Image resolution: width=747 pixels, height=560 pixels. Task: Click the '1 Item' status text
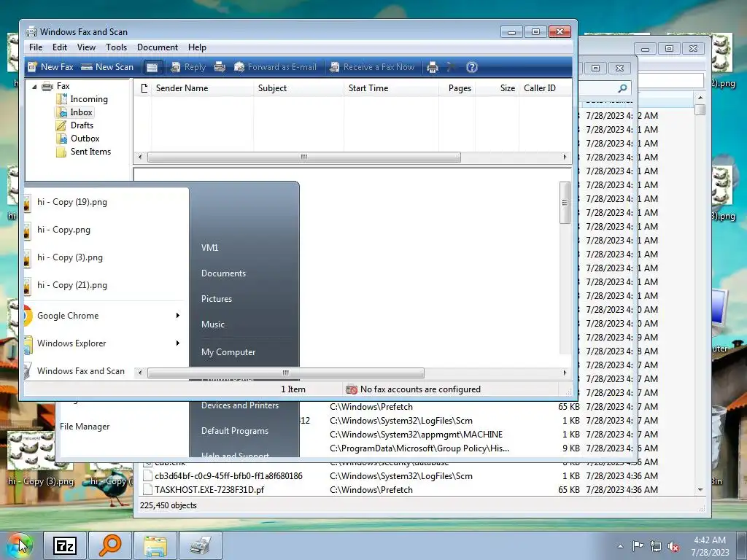click(293, 389)
